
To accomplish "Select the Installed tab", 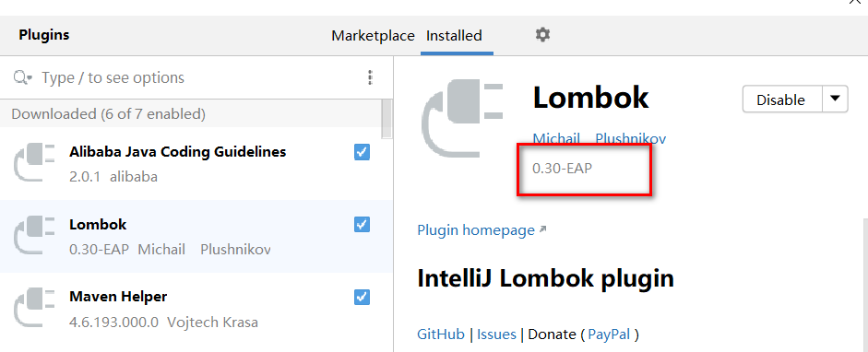I will click(x=454, y=36).
